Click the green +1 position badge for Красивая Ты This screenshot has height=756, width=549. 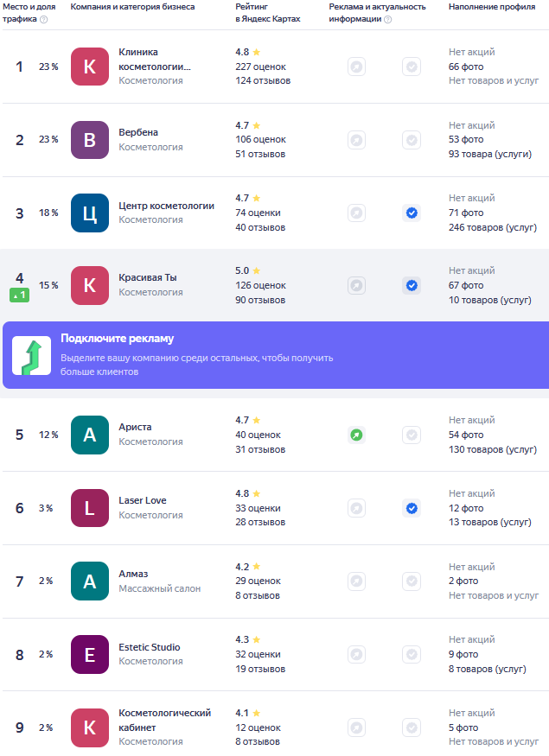coord(19,295)
